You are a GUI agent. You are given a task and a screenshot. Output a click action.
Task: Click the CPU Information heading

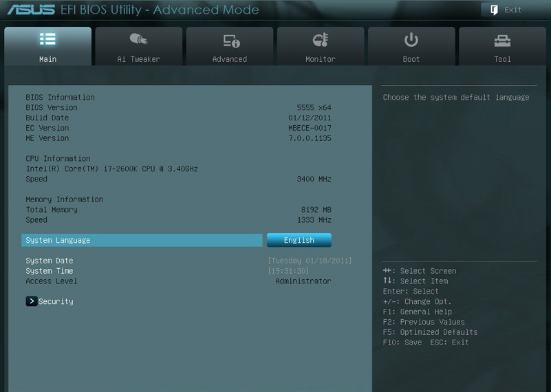pyautogui.click(x=58, y=158)
